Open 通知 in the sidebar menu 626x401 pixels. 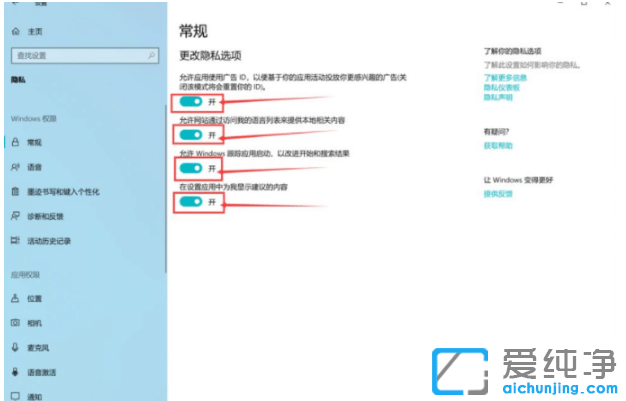point(35,396)
